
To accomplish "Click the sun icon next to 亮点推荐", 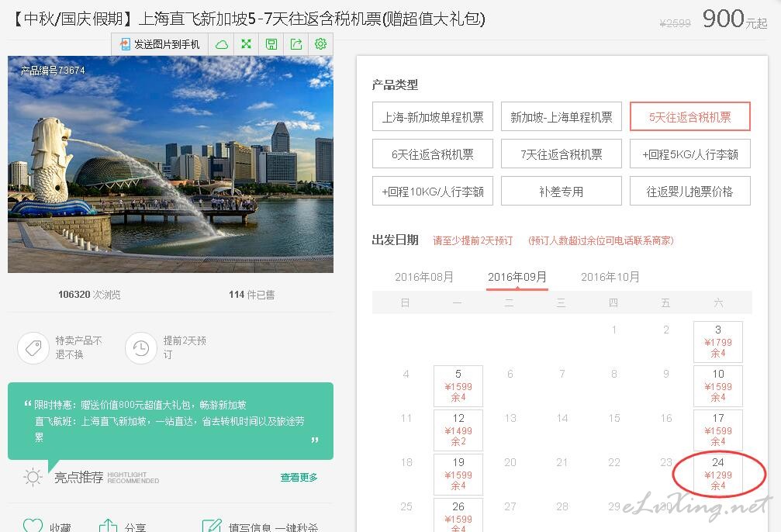I will 33,477.
